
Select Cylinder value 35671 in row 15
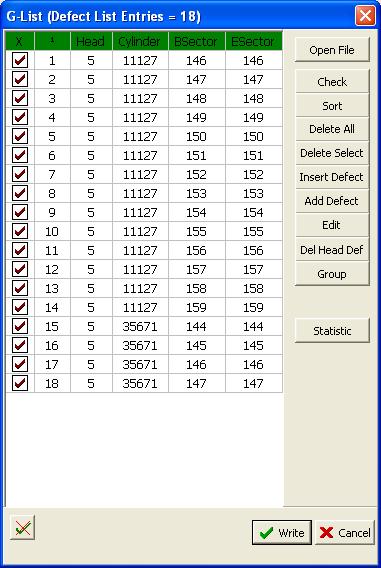tap(140, 326)
